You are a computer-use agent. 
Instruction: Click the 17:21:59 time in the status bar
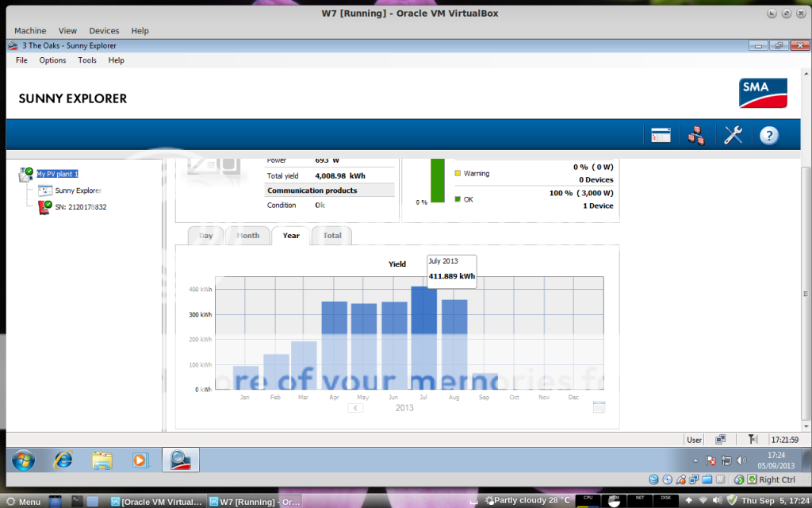click(784, 440)
